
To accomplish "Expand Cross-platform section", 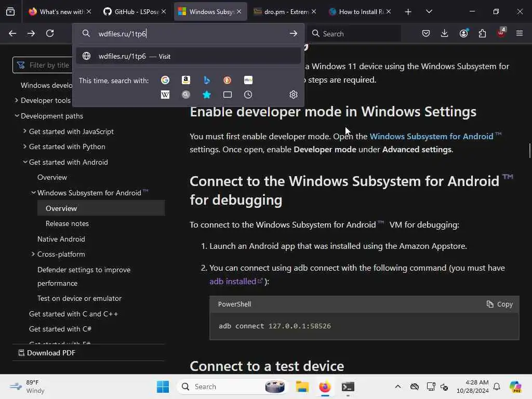I will pyautogui.click(x=33, y=254).
